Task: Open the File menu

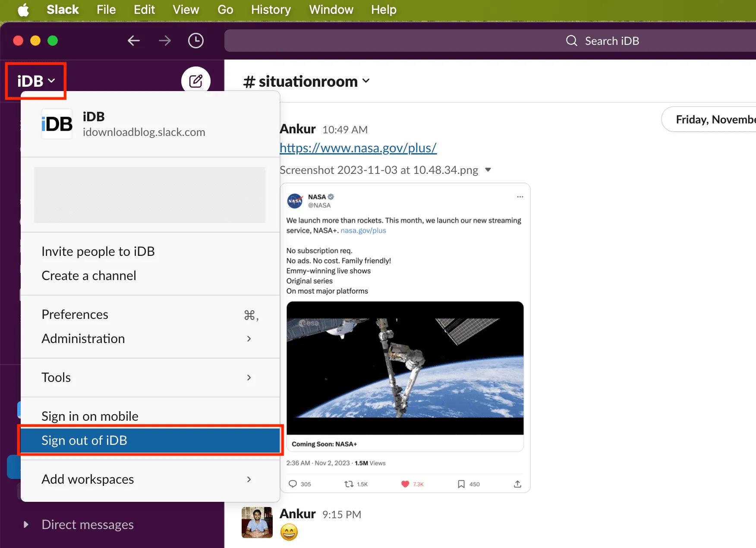Action: point(106,9)
